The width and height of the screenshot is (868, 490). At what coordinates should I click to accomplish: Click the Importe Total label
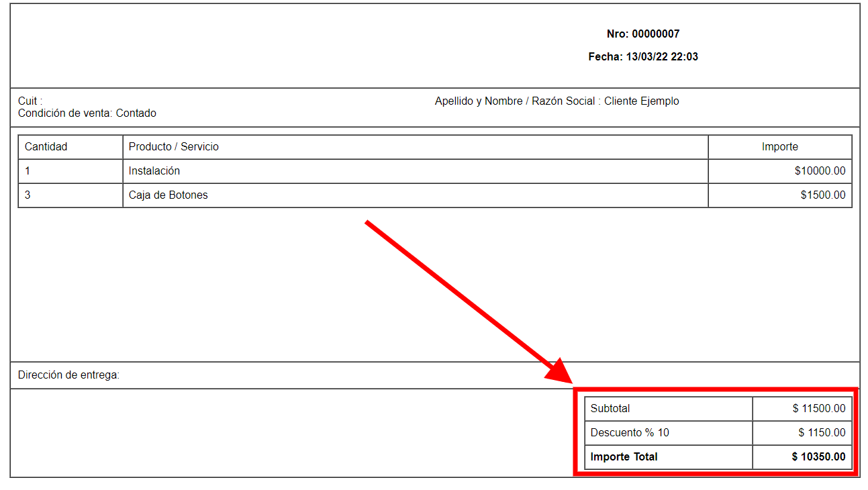tap(624, 457)
